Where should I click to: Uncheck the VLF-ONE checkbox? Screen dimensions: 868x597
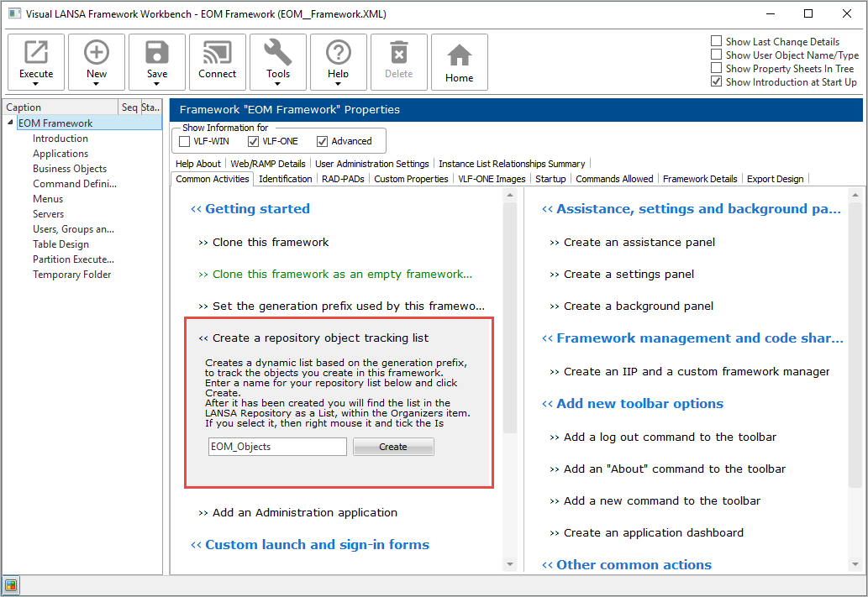point(253,142)
